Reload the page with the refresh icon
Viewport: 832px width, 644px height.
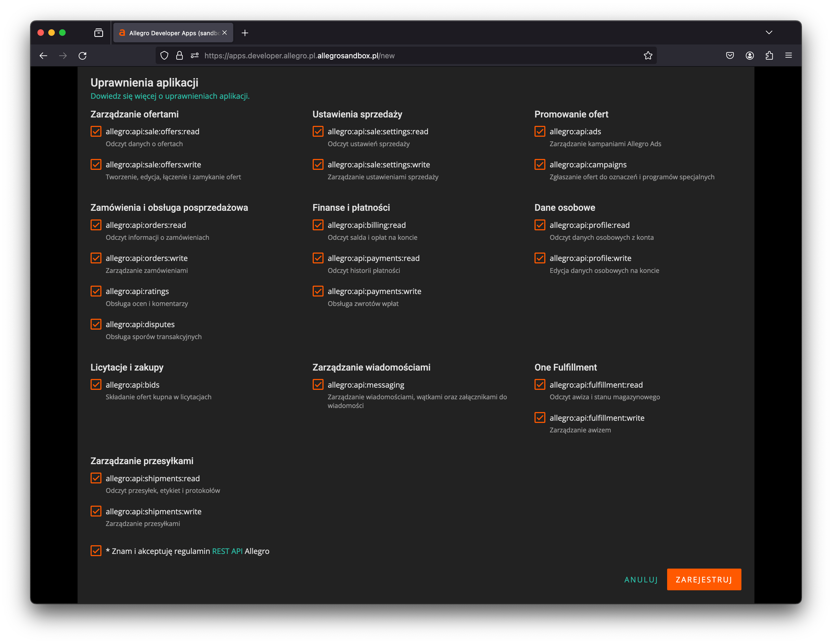click(x=83, y=56)
